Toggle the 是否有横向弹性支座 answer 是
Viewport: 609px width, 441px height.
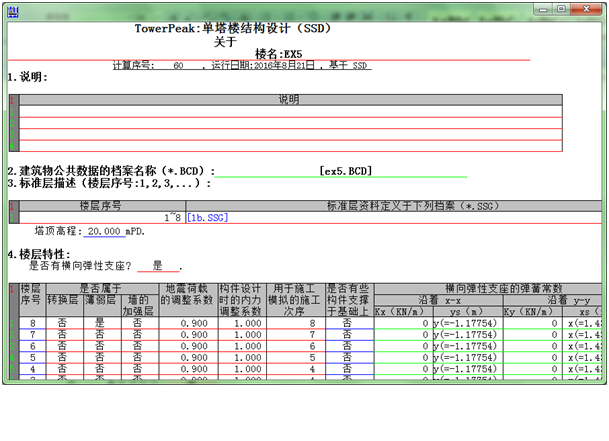[157, 266]
